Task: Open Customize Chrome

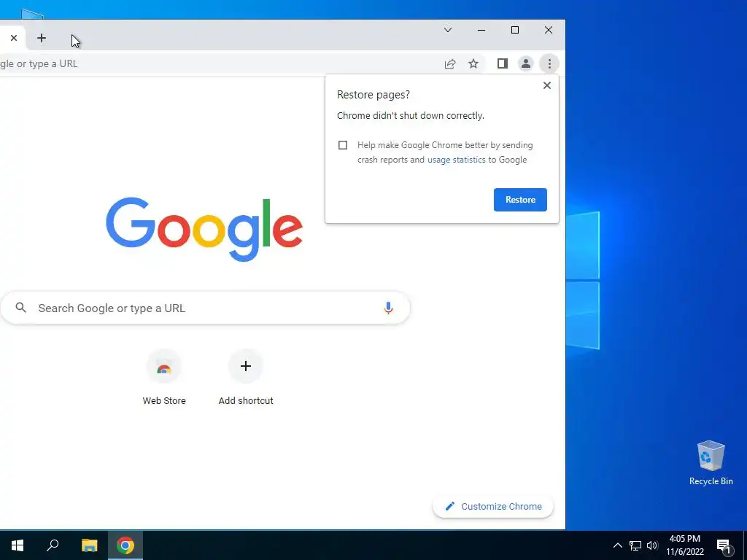Action: pyautogui.click(x=493, y=506)
